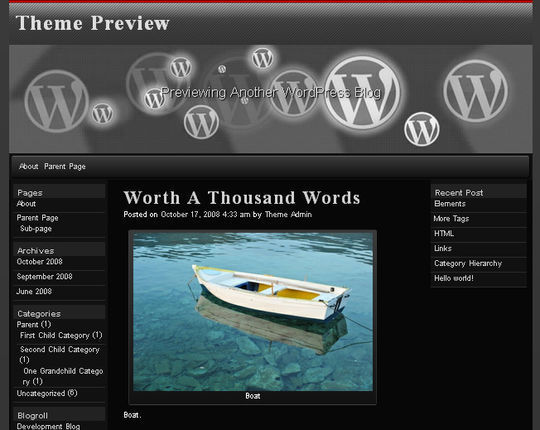
Task: Select Parent Page in the Pages sidebar
Action: click(38, 218)
